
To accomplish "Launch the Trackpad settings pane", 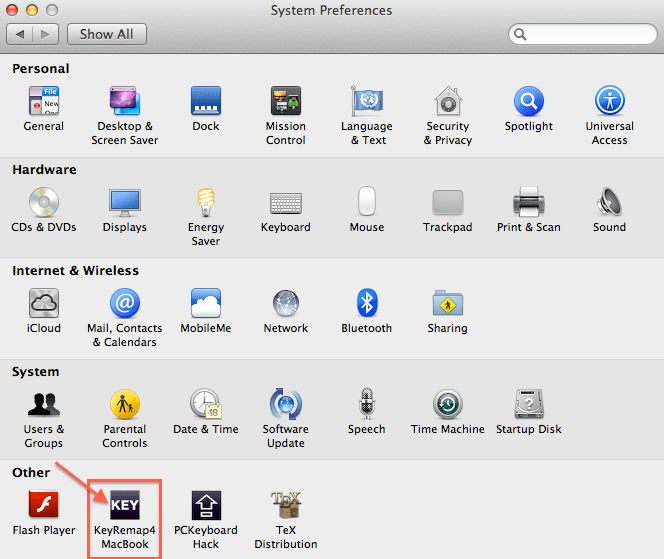I will pyautogui.click(x=447, y=203).
